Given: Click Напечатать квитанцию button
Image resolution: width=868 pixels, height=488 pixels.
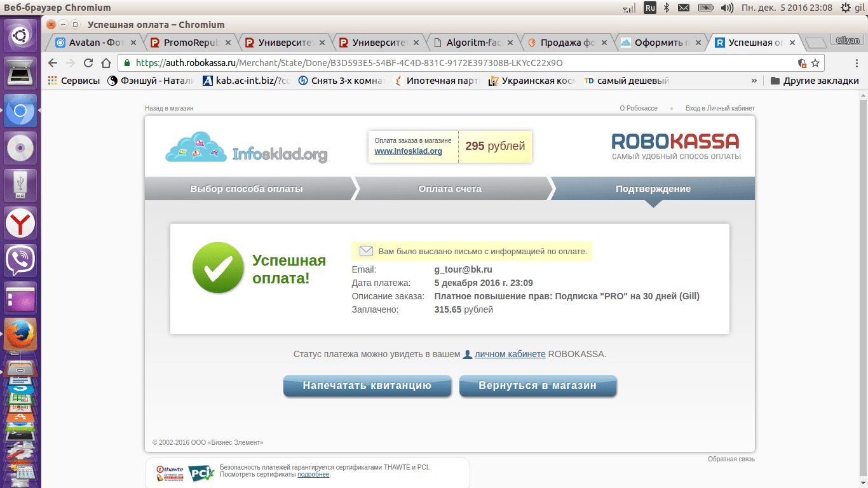Looking at the screenshot, I should (367, 386).
